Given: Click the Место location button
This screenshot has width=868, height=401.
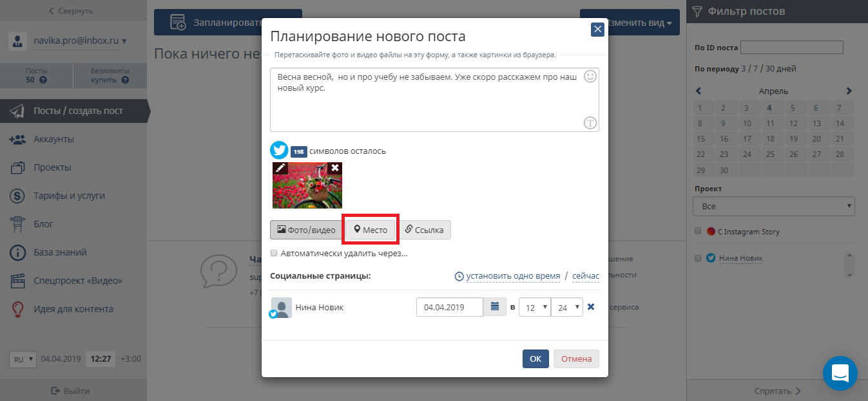Looking at the screenshot, I should [371, 230].
